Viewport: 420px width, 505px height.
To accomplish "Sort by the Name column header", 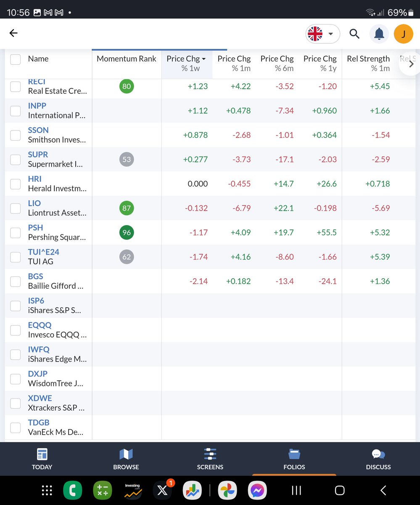I will (38, 59).
